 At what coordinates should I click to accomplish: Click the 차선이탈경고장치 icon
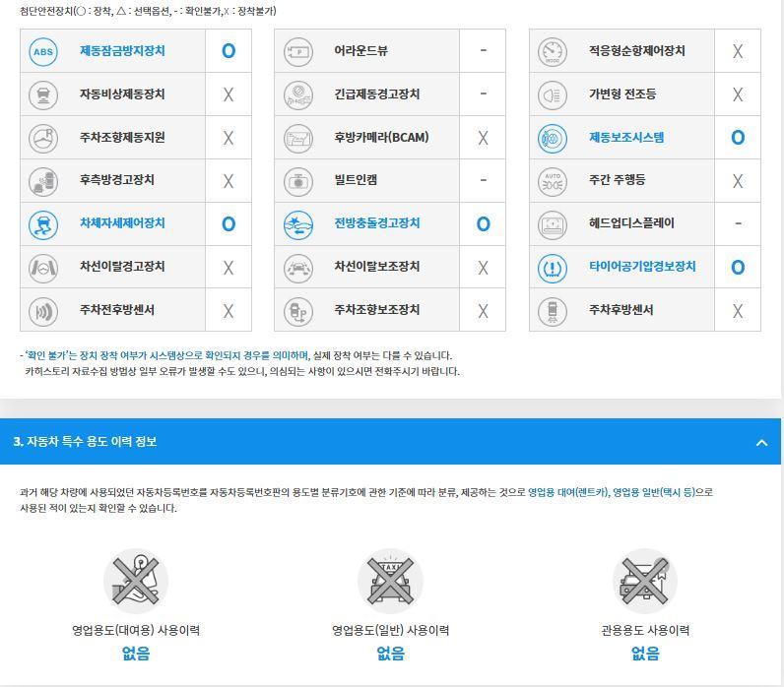(43, 268)
